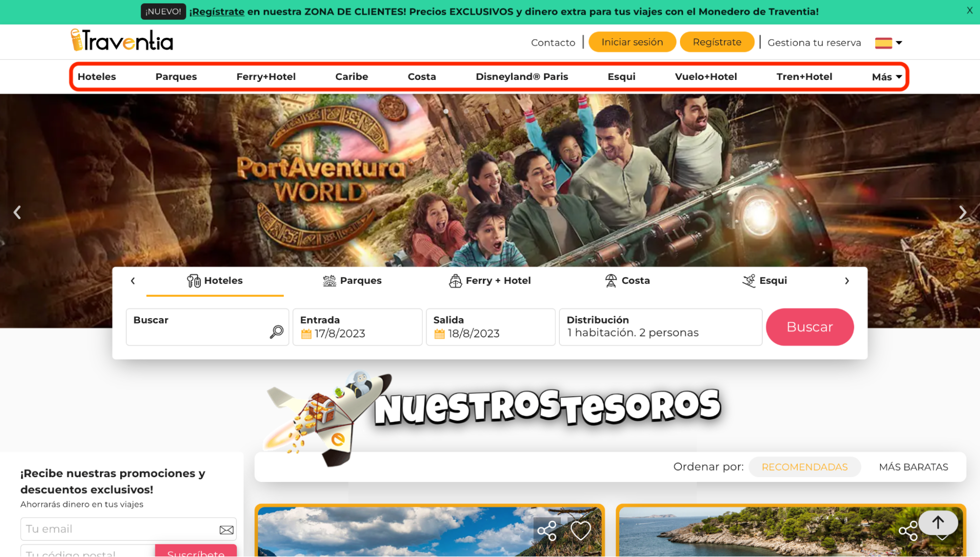Move search tabs right with chevron
The height and width of the screenshot is (557, 980).
(847, 281)
